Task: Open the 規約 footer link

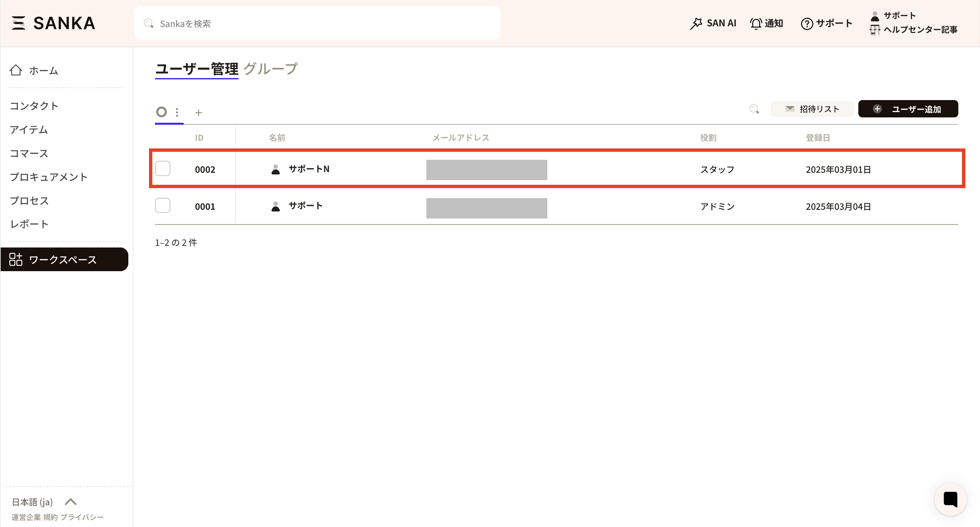Action: [50, 517]
